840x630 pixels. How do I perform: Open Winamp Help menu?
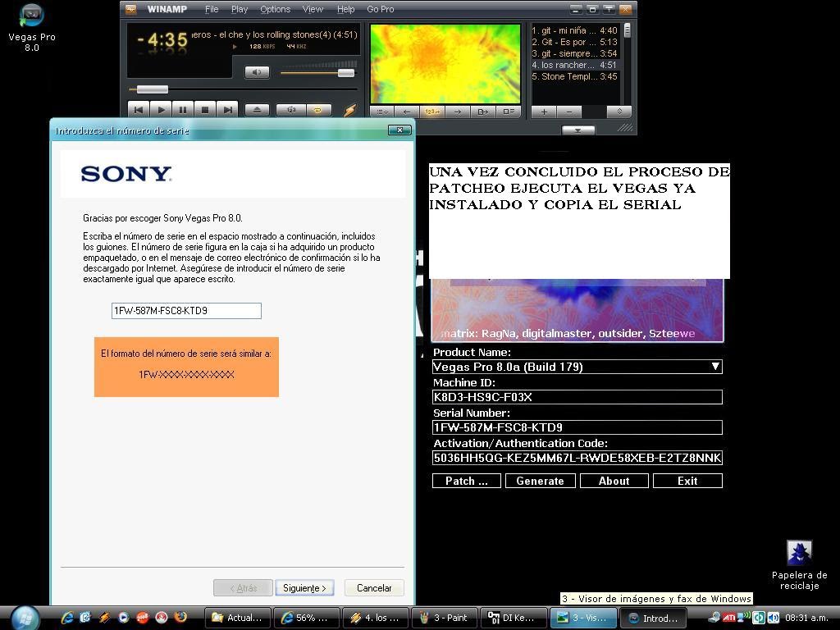345,9
